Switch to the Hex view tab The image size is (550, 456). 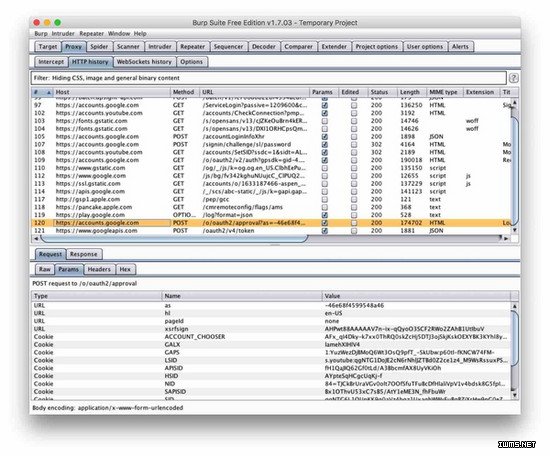tap(125, 269)
